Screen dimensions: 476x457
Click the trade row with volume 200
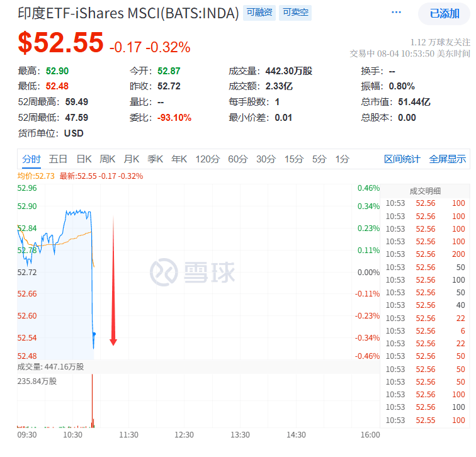coord(425,254)
